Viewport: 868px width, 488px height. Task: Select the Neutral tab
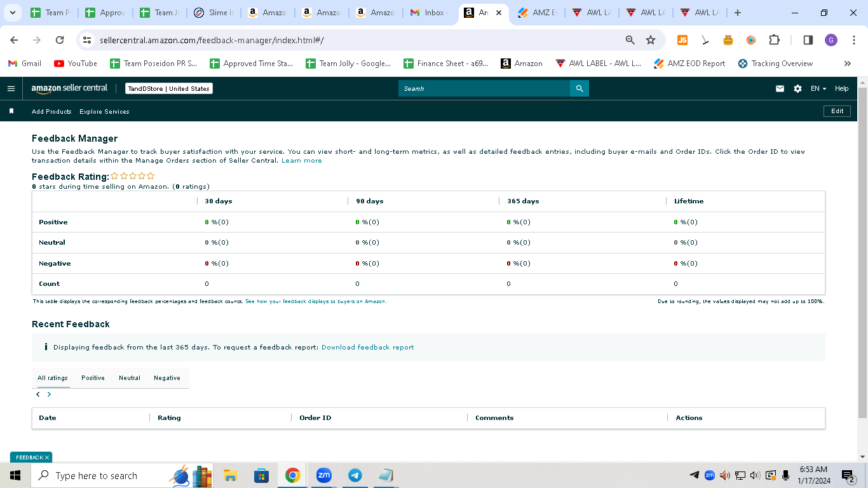coord(130,378)
